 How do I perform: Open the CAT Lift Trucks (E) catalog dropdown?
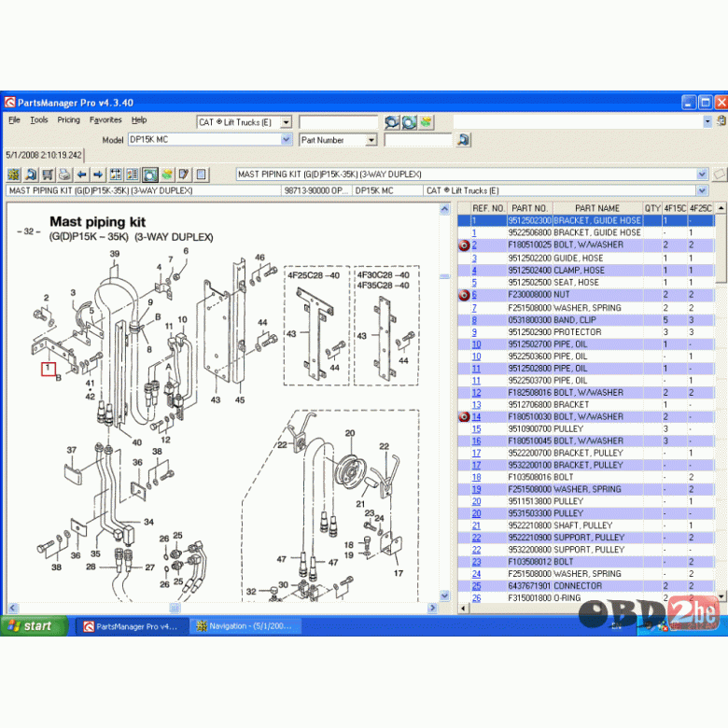287,122
